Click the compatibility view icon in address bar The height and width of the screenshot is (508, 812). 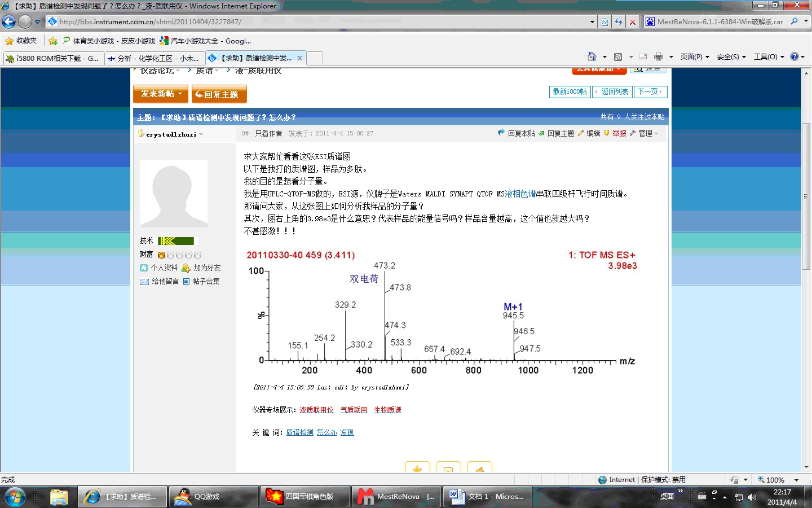point(604,21)
